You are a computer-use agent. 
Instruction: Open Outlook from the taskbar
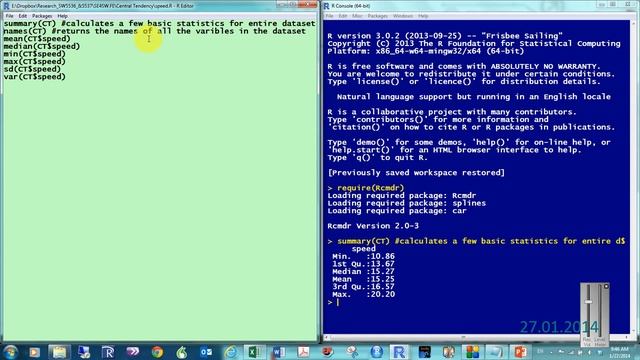tap(206, 352)
